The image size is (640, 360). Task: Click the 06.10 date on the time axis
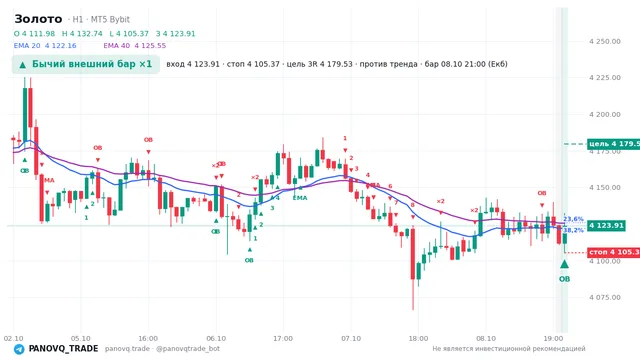pyautogui.click(x=216, y=339)
